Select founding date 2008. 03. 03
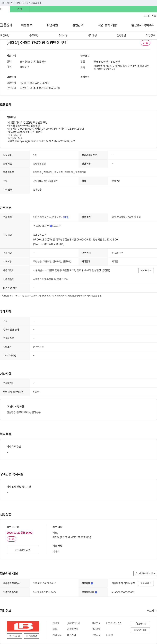The height and width of the screenshot is (644, 157). click(113, 623)
